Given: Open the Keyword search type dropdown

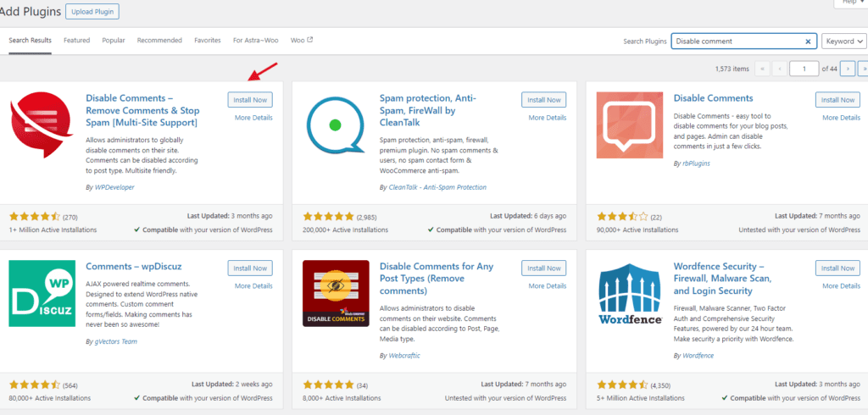Looking at the screenshot, I should tap(844, 41).
